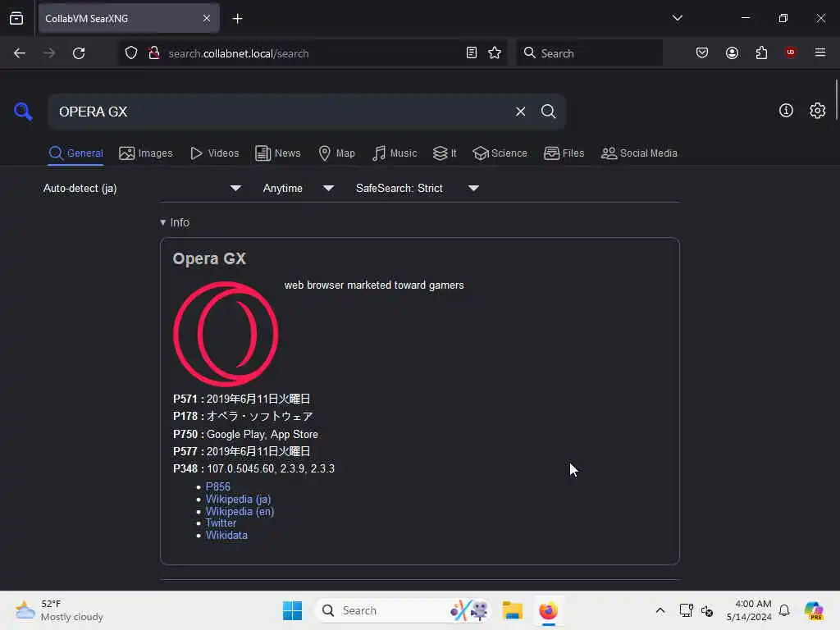The width and height of the screenshot is (840, 630).
Task: Switch to the Music category
Action: (395, 153)
